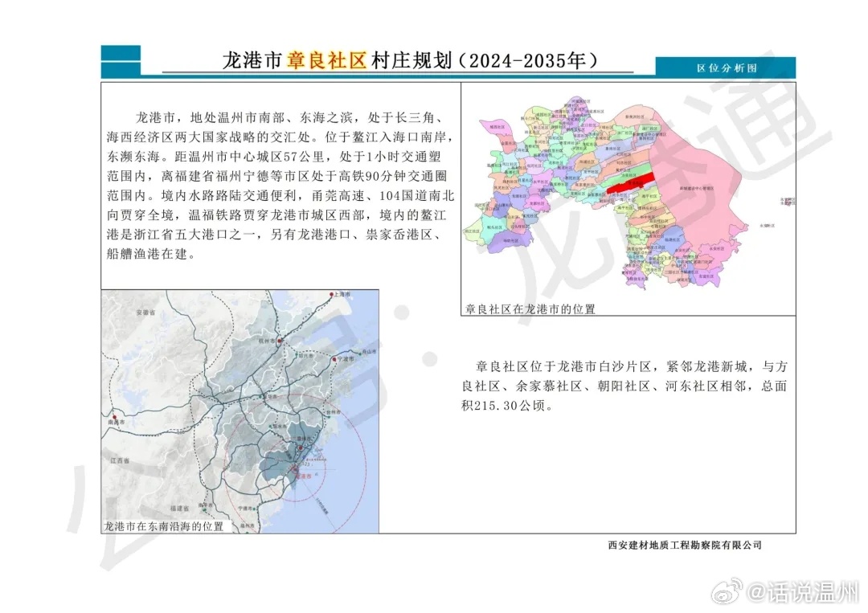Click the '舟山市' label on the regional map
The image size is (868, 613).
pos(369,352)
